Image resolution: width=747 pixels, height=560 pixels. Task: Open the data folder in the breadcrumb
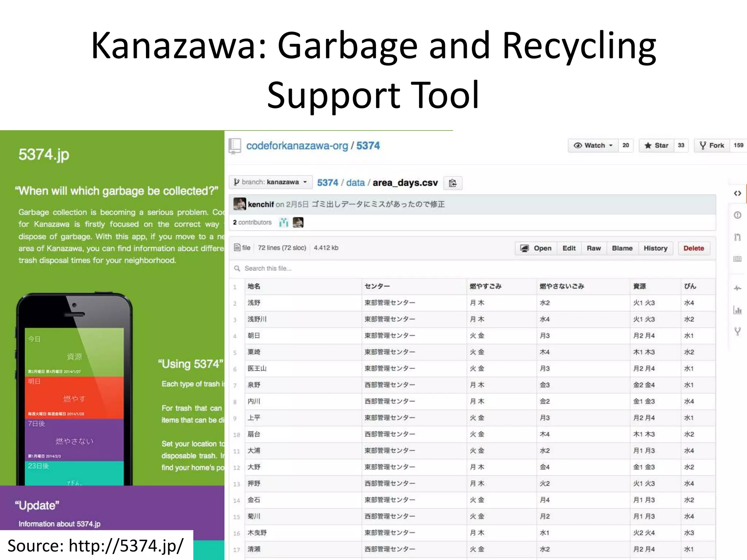[x=355, y=183]
